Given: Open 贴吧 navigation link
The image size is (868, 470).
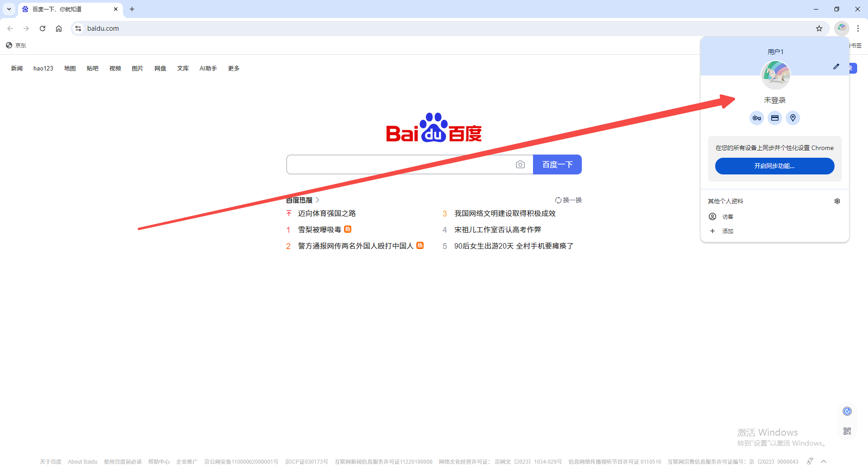Looking at the screenshot, I should [x=93, y=68].
